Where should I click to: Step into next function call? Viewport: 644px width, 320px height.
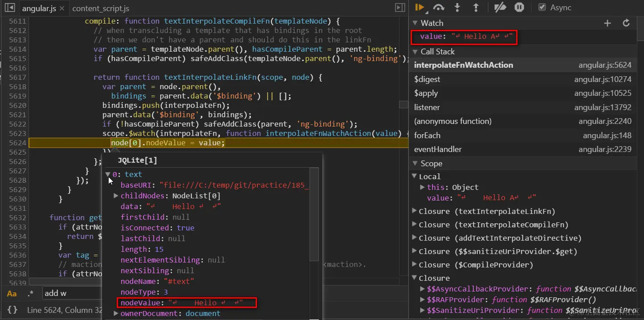(457, 7)
